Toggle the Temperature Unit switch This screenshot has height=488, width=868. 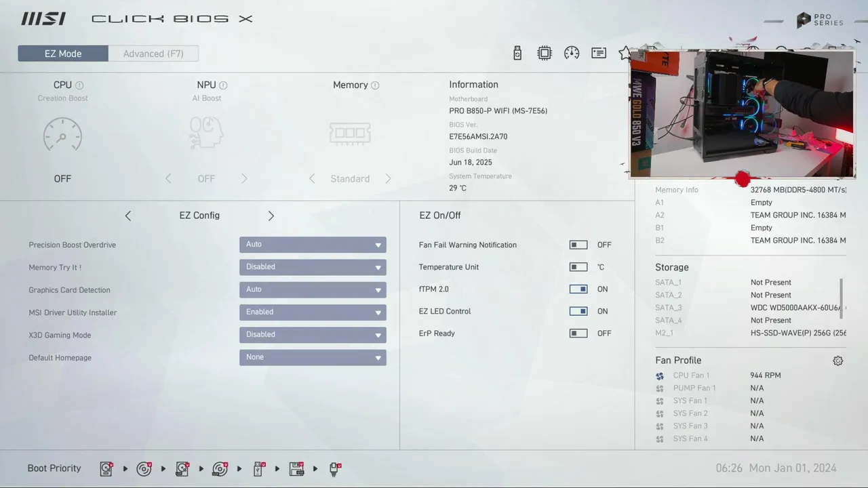click(578, 267)
